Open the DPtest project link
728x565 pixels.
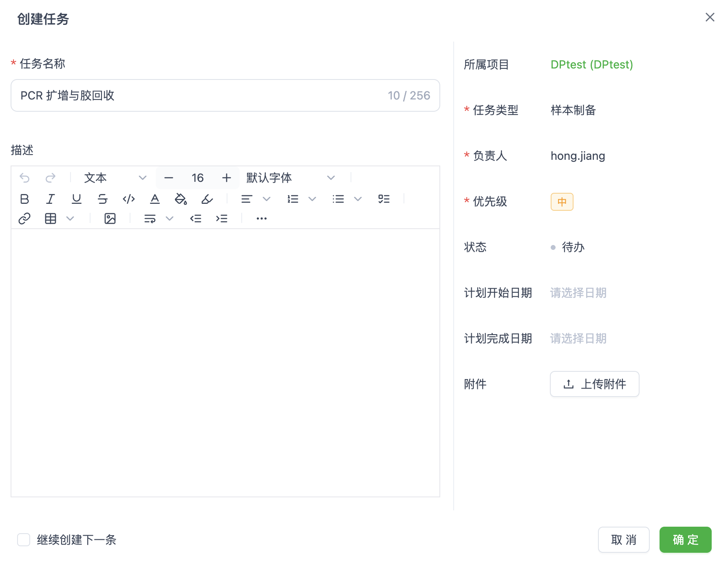click(x=591, y=64)
